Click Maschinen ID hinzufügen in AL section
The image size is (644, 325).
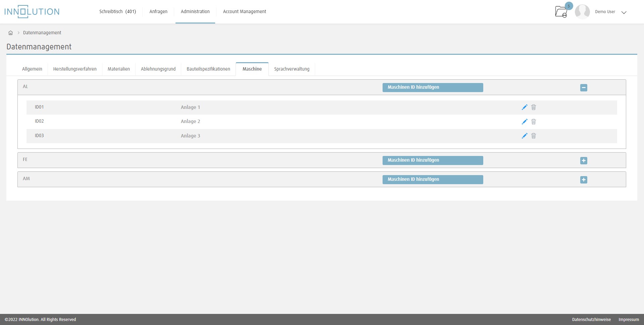click(x=433, y=87)
